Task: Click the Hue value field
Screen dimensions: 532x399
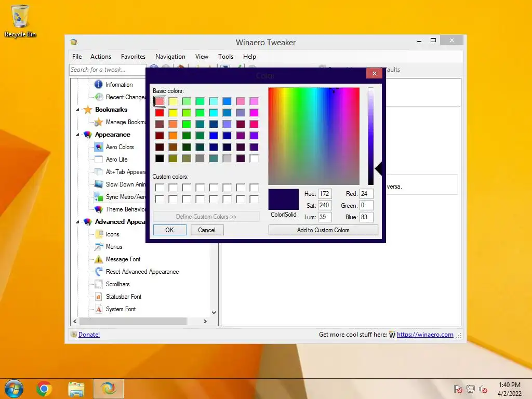Action: [325, 194]
